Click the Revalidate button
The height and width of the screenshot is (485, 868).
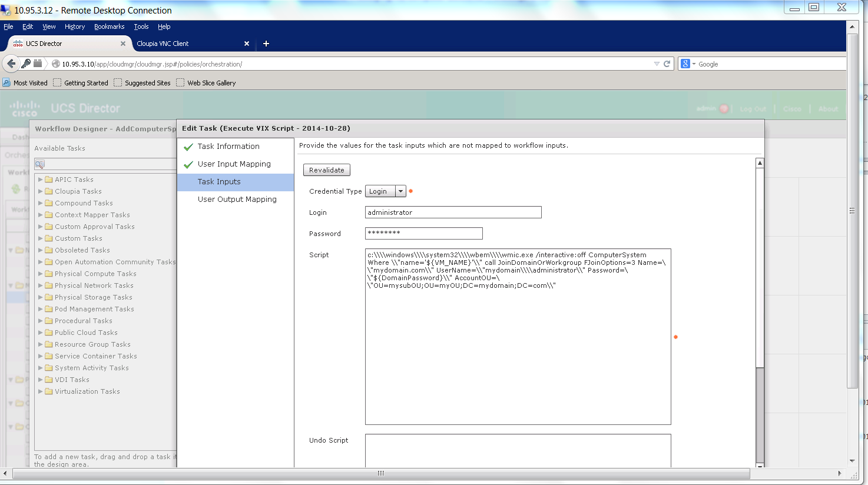[327, 170]
